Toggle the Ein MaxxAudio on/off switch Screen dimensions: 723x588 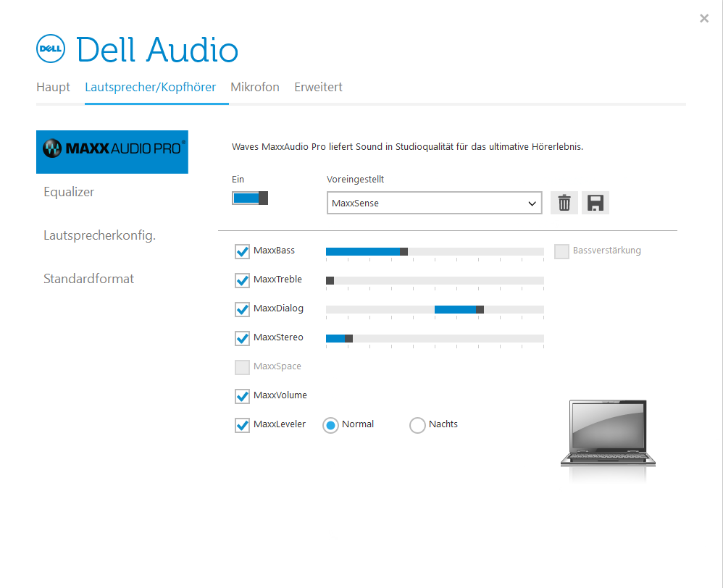click(x=250, y=198)
